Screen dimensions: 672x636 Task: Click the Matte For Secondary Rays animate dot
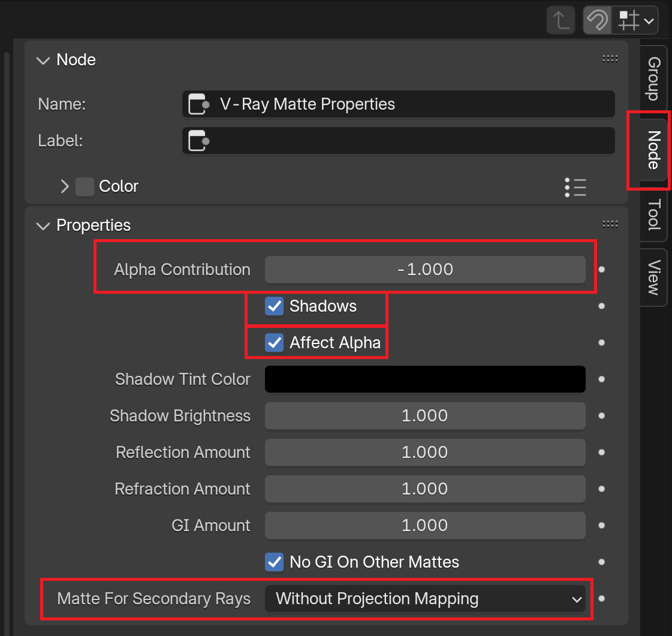(x=602, y=599)
